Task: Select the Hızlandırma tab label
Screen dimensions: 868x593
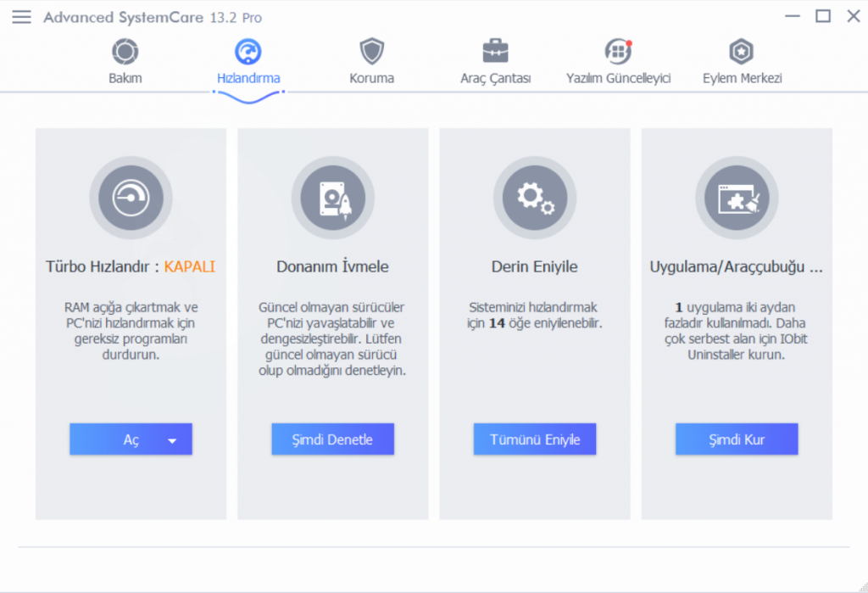Action: (248, 78)
